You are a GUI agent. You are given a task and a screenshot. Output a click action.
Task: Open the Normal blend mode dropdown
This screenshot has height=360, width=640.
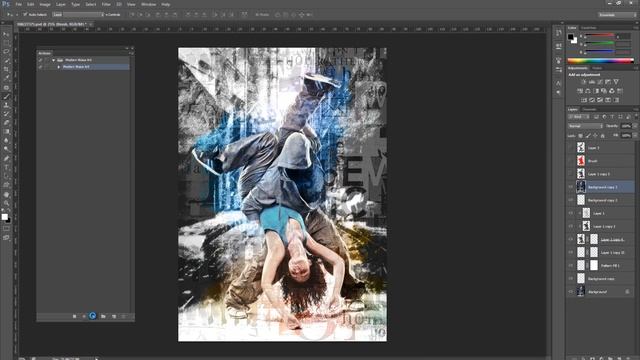tap(585, 126)
